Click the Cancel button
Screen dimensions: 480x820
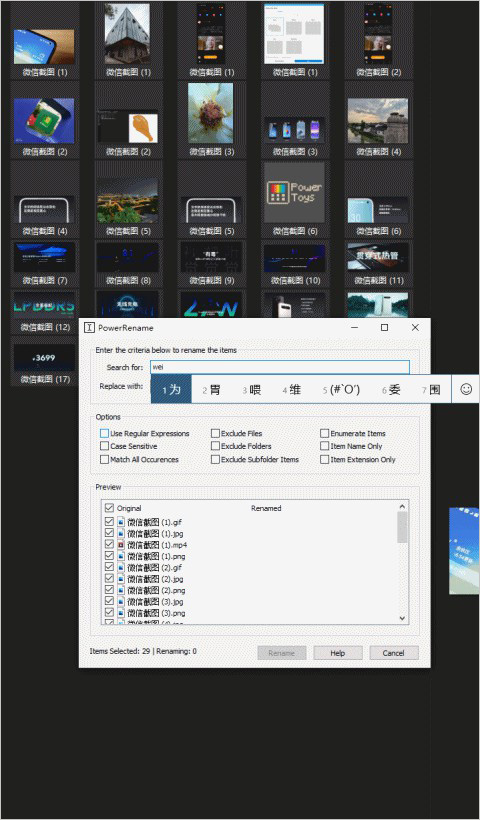[x=394, y=653]
